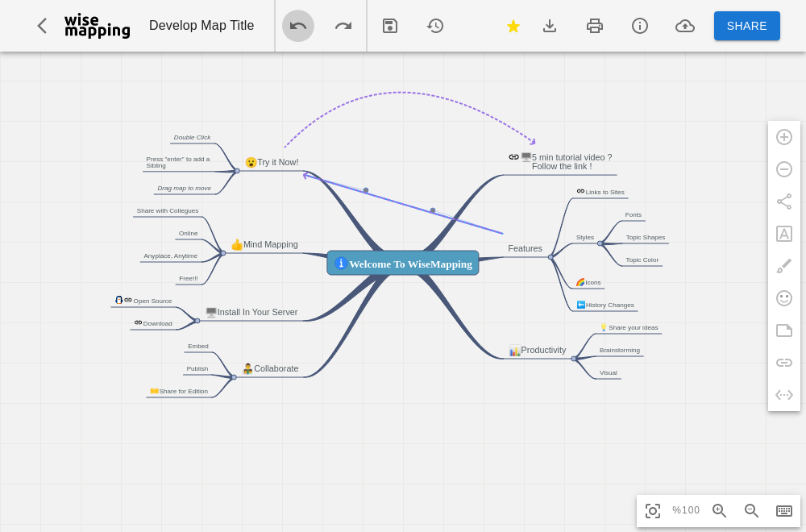Select the Brainstorming subtopic
The width and height of the screenshot is (806, 532).
pos(619,351)
